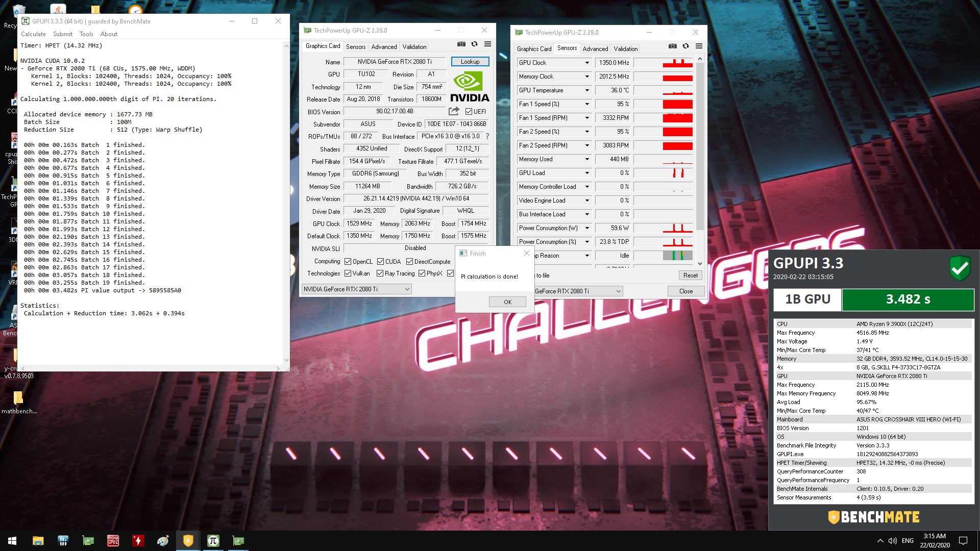Click the BenchMate shield icon in taskbar
The width and height of the screenshot is (980, 551).
(188, 541)
